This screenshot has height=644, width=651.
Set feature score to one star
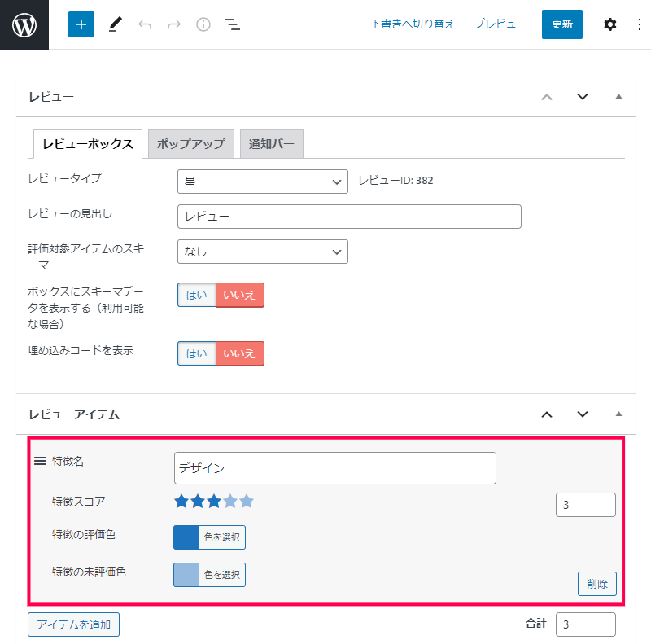pyautogui.click(x=181, y=501)
